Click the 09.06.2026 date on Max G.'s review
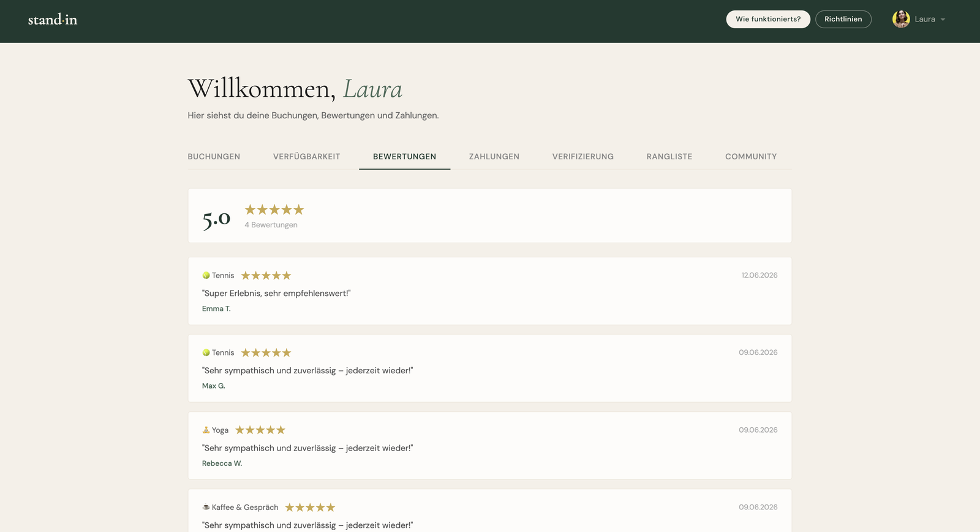 tap(758, 352)
